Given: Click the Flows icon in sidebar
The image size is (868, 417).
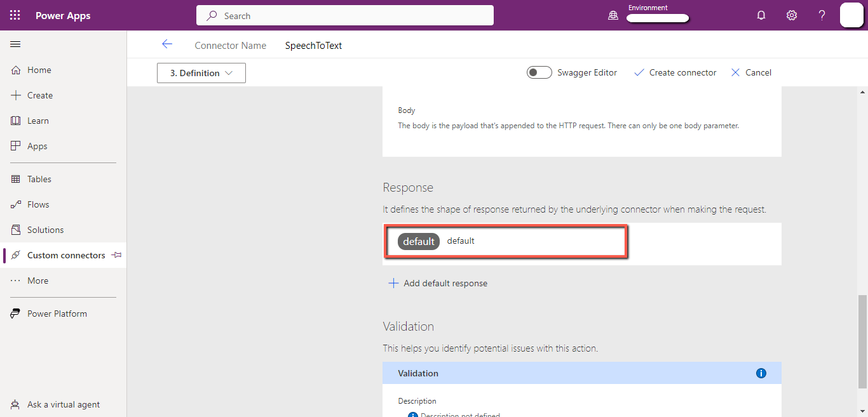Looking at the screenshot, I should pos(16,204).
